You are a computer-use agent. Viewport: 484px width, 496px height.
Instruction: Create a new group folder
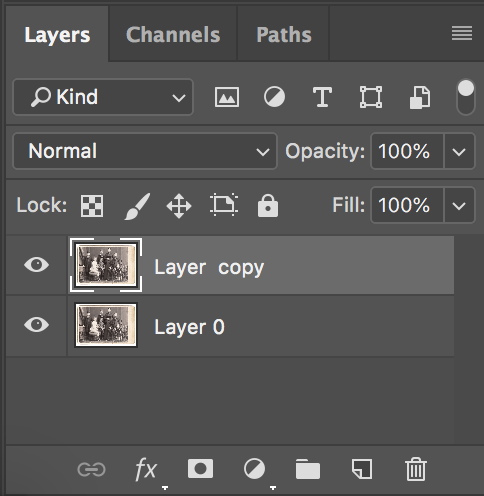pos(308,469)
